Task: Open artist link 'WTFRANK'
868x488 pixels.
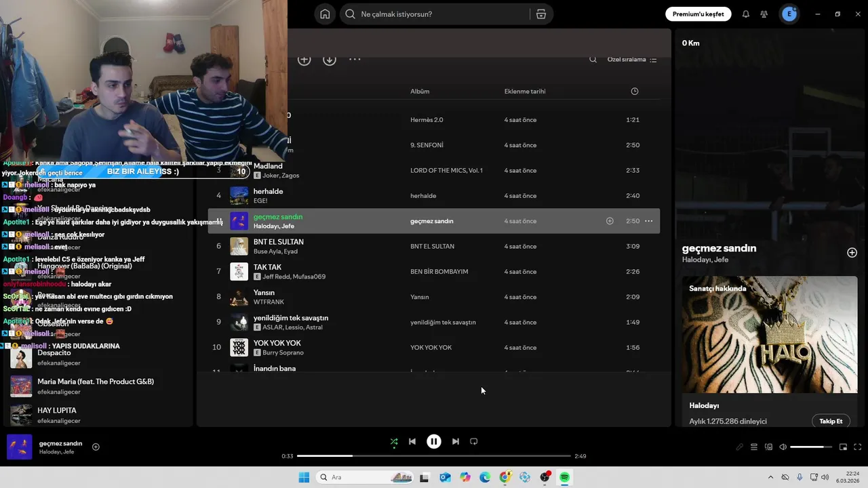Action: coord(269,302)
